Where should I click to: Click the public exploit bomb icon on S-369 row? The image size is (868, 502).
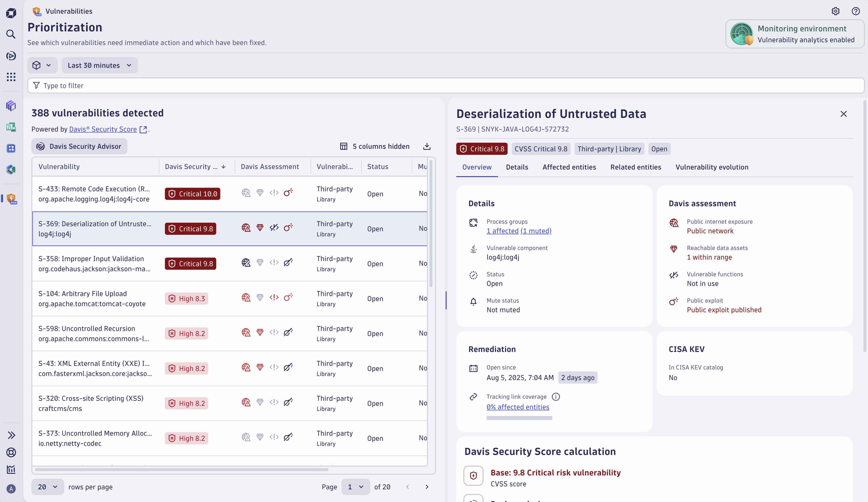(288, 228)
